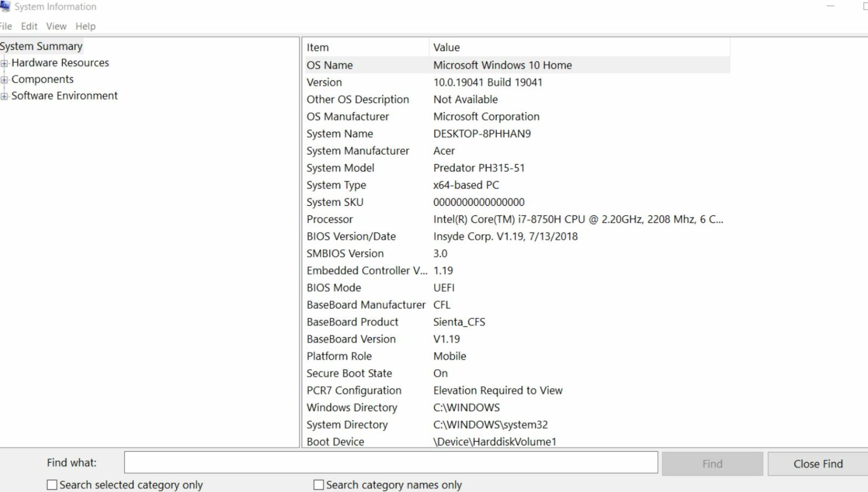Expand the Hardware Resources tree node

[x=4, y=63]
